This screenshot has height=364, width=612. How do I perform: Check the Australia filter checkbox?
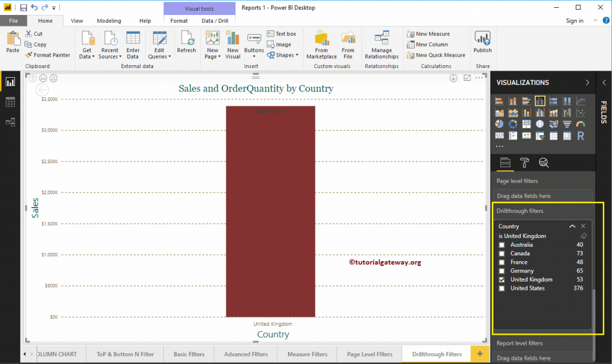pos(501,244)
